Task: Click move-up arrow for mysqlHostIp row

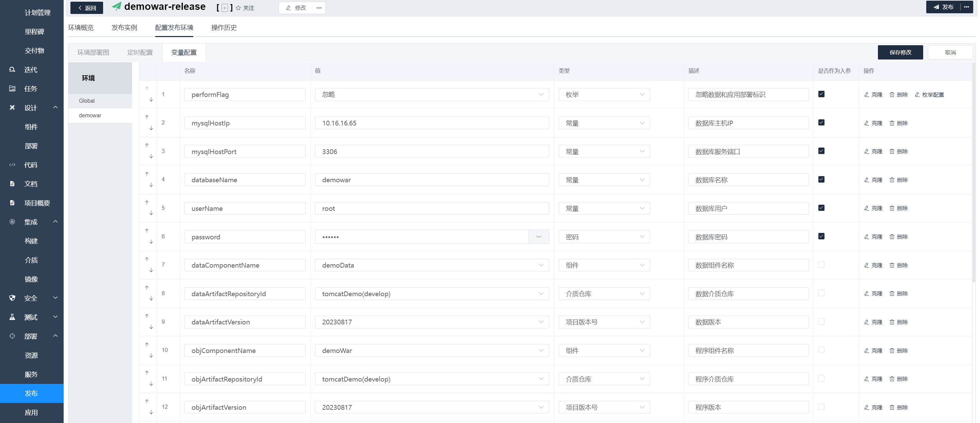Action: point(147,117)
